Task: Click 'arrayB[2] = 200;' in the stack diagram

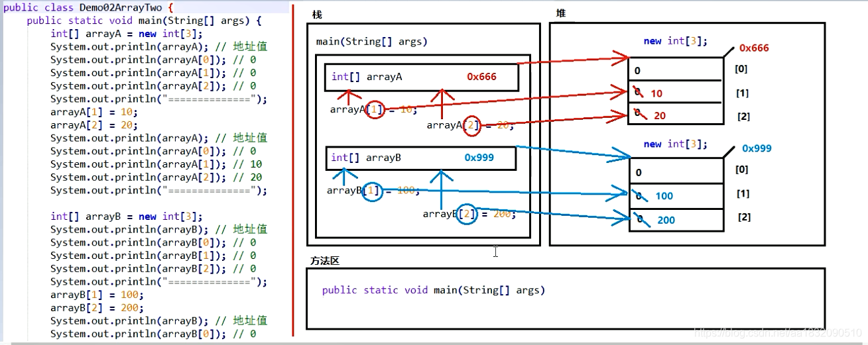Action: pos(469,215)
